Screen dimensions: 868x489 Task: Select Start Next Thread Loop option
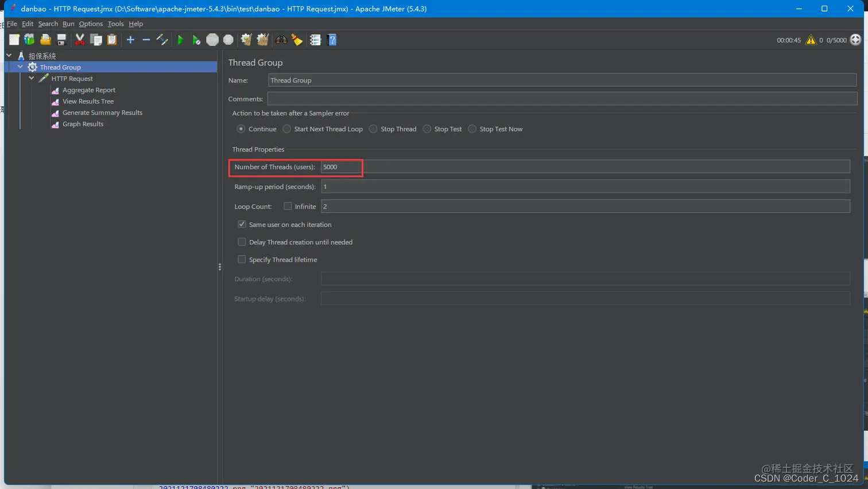286,129
